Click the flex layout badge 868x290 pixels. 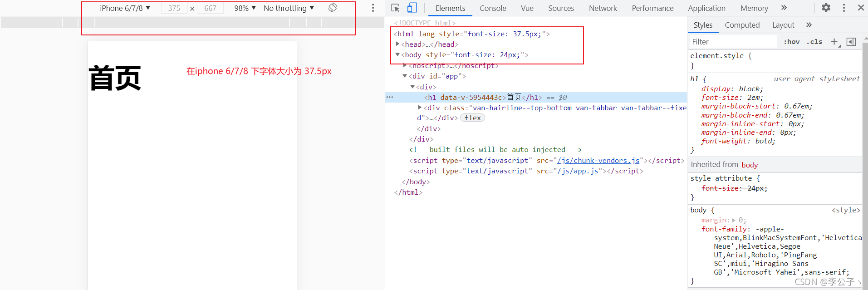pos(472,118)
